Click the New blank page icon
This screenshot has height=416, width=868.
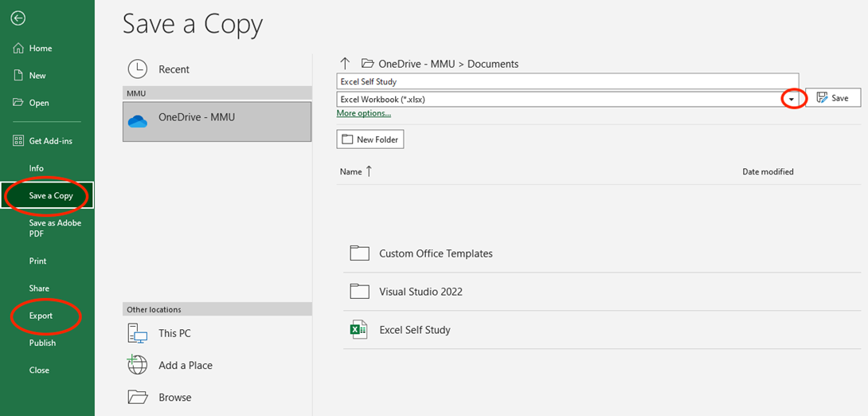point(18,76)
